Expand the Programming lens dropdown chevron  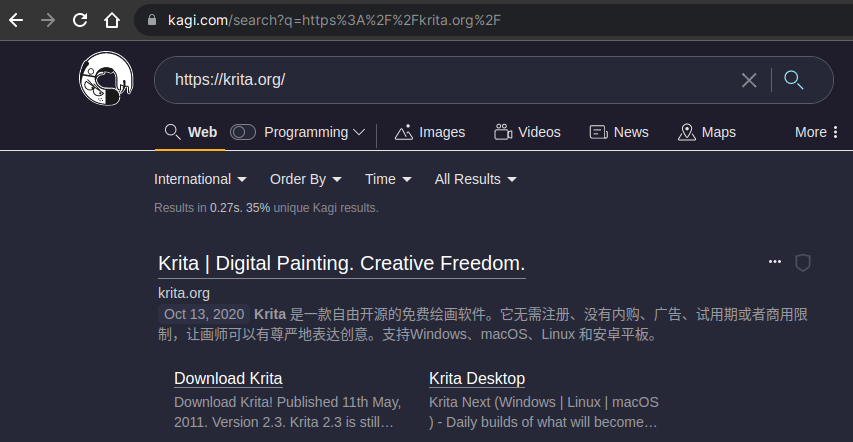(x=359, y=132)
